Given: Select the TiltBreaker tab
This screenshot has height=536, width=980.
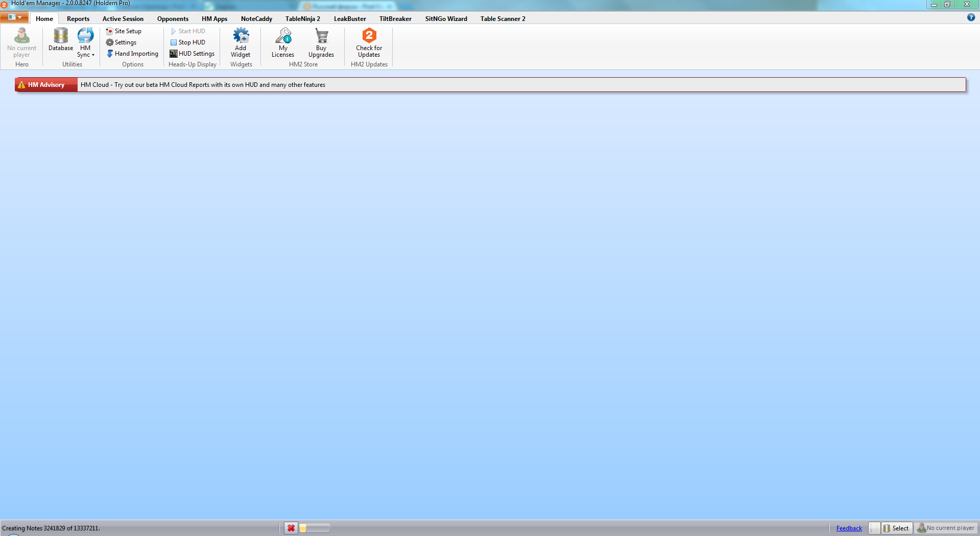Looking at the screenshot, I should click(x=395, y=19).
